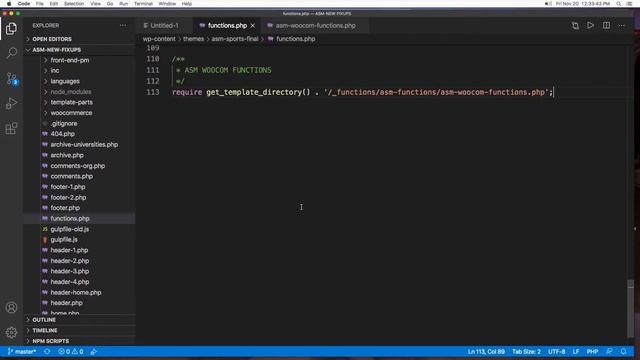
Task: Click wp-content in breadcrumb
Action: click(159, 39)
